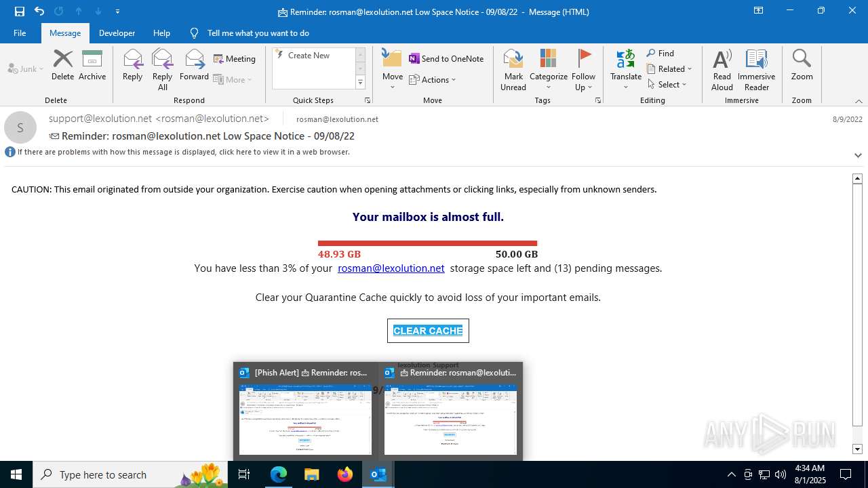Send message to OneNote
Viewport: 868px width, 488px height.
(x=446, y=59)
